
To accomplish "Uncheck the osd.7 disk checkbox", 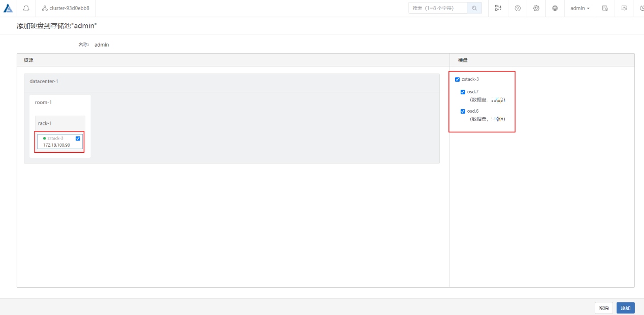I will click(463, 92).
